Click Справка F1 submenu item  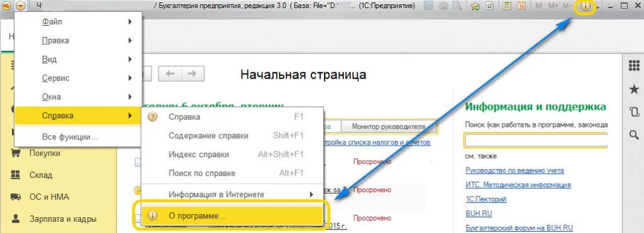coord(233,117)
